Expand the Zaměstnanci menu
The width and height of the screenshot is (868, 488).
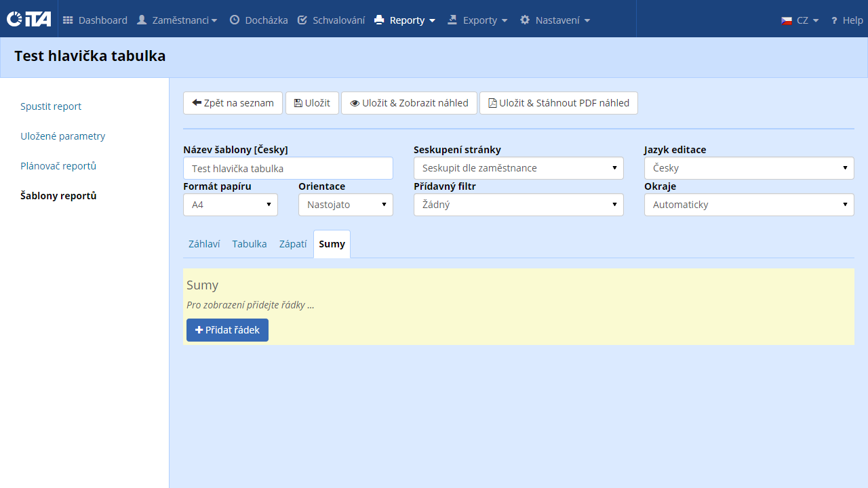pyautogui.click(x=177, y=20)
